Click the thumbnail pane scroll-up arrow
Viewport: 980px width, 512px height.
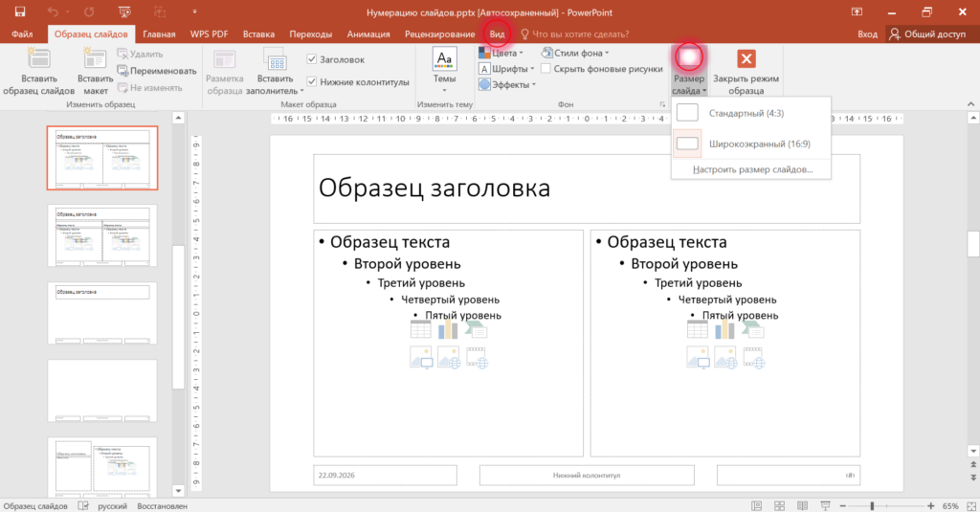[178, 118]
